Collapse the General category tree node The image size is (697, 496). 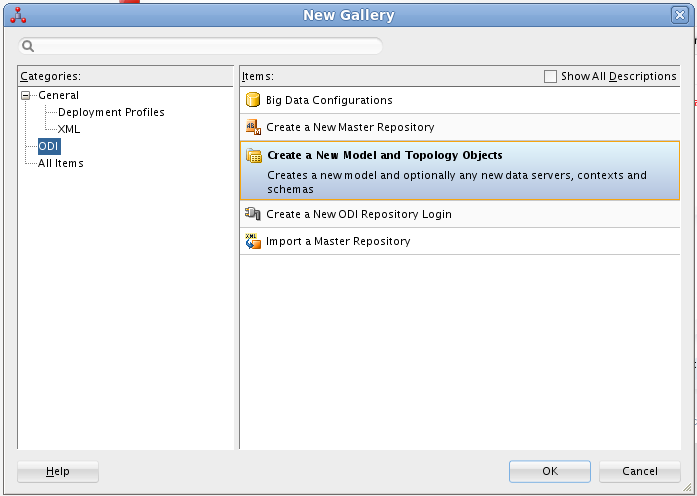click(26, 96)
